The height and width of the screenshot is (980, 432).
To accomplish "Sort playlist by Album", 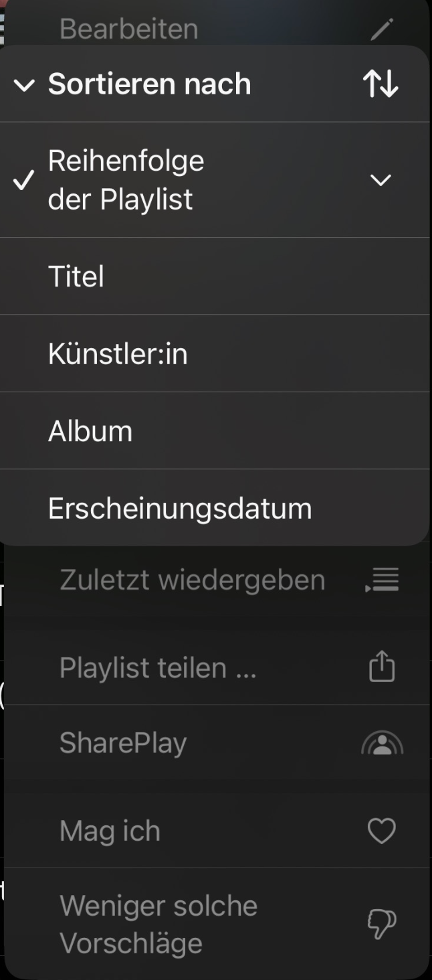I will (90, 431).
